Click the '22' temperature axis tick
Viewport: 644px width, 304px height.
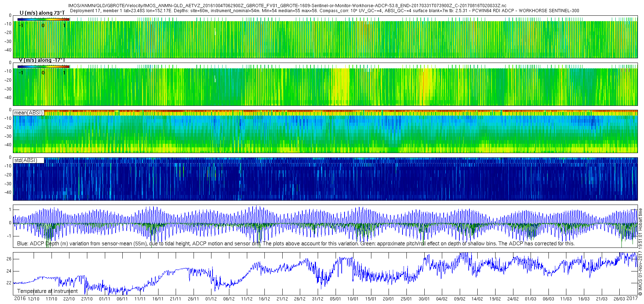click(9, 283)
